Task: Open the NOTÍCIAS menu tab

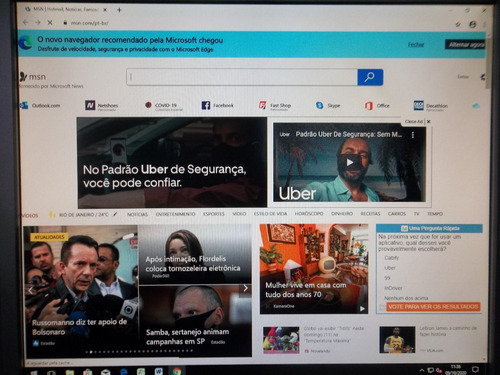Action: 137,214
